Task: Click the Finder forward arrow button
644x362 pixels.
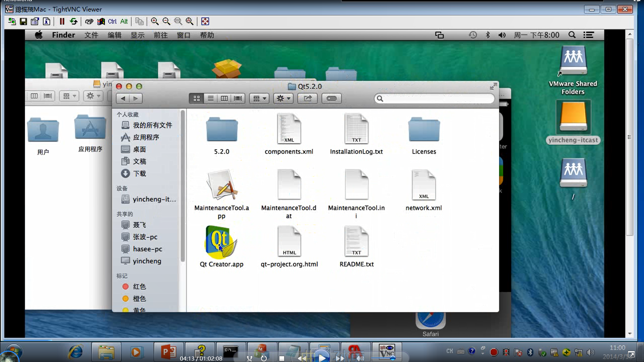Action: pyautogui.click(x=136, y=98)
